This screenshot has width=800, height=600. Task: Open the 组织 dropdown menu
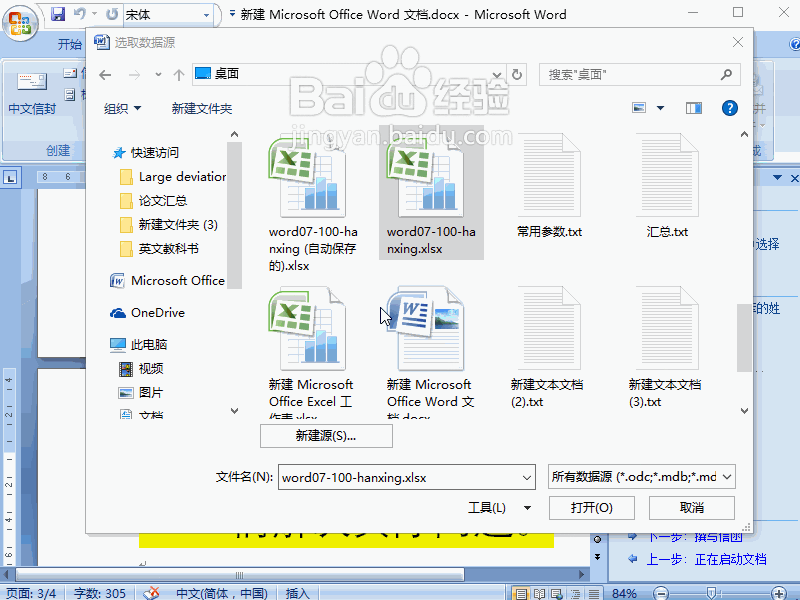coord(122,108)
